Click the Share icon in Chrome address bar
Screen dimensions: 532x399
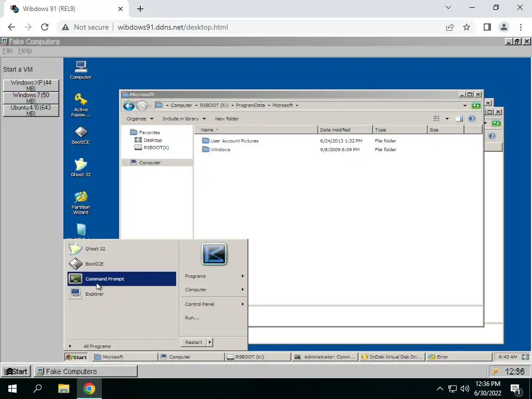(450, 27)
